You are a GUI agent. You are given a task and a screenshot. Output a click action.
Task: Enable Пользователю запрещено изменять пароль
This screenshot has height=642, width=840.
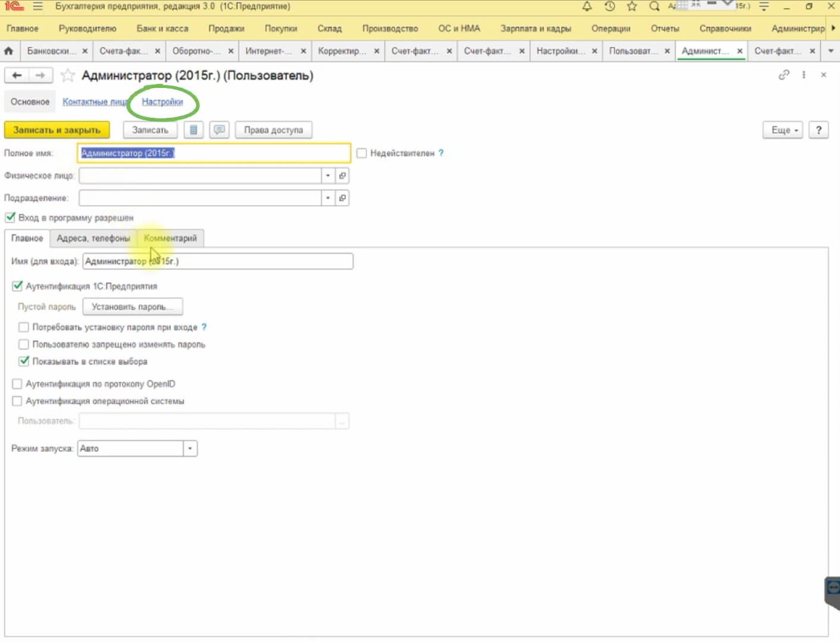[x=24, y=344]
